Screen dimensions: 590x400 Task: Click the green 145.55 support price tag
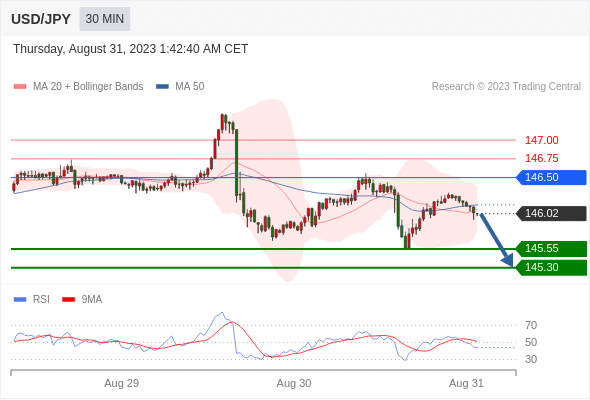551,248
